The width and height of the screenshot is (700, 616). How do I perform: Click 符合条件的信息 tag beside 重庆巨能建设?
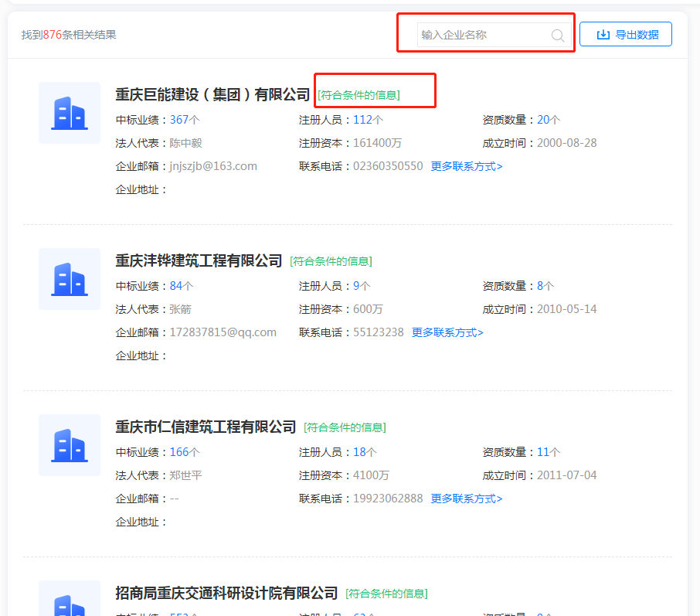point(359,95)
